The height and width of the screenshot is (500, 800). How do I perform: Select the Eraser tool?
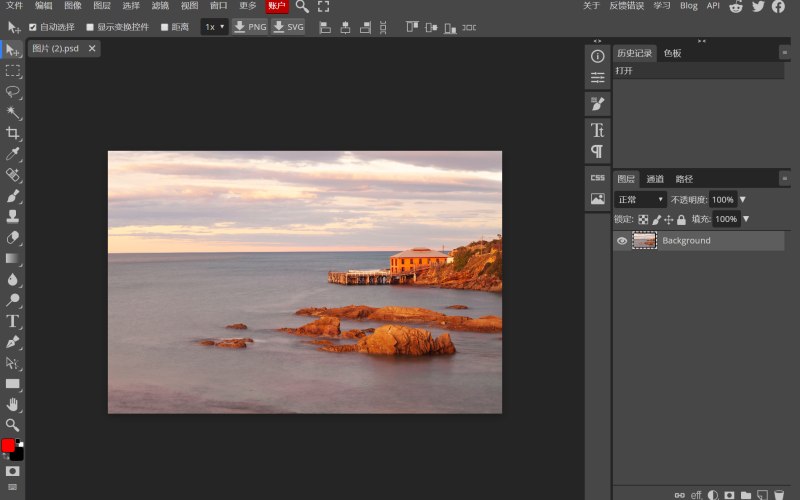[x=12, y=237]
